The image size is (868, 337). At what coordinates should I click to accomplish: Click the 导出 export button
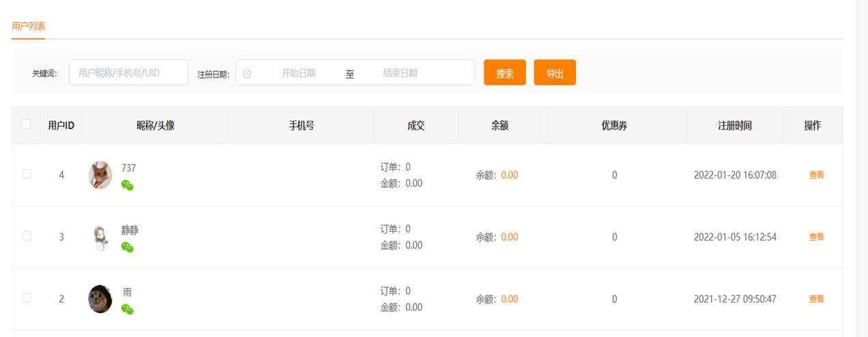(x=555, y=73)
